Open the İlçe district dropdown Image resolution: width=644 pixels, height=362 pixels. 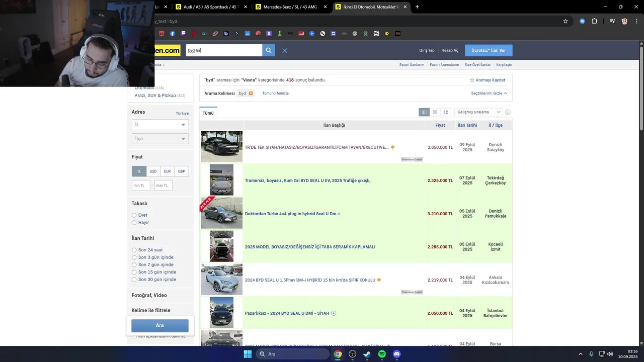pyautogui.click(x=160, y=139)
